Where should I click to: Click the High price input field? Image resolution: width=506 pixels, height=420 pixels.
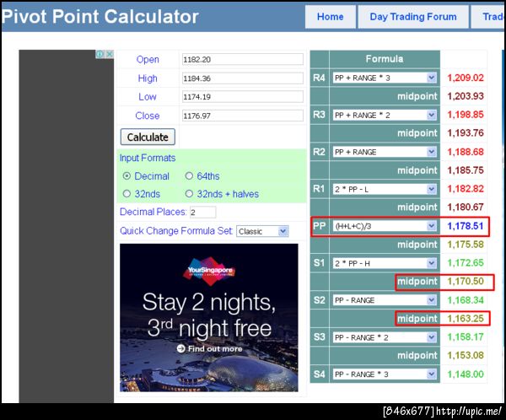[243, 78]
